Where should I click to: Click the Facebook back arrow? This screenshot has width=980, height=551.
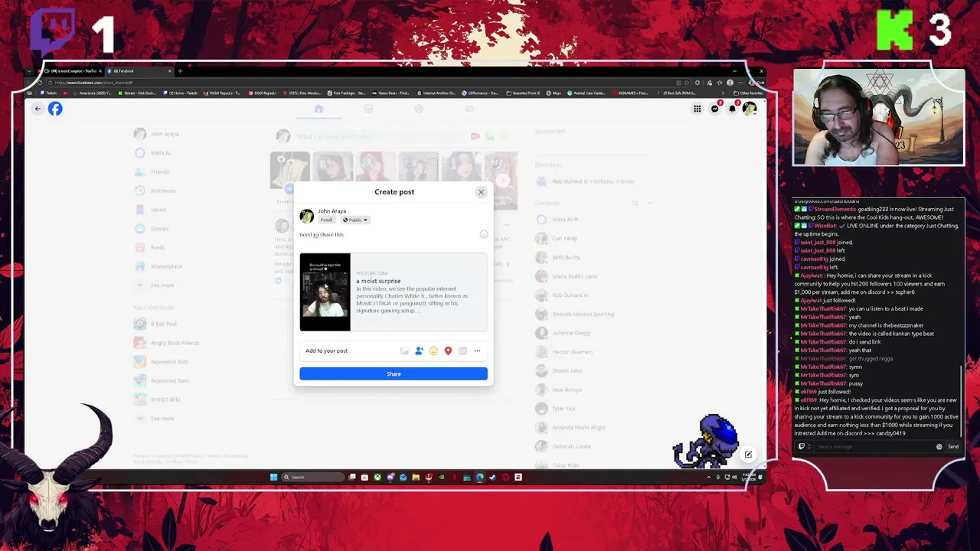[38, 109]
